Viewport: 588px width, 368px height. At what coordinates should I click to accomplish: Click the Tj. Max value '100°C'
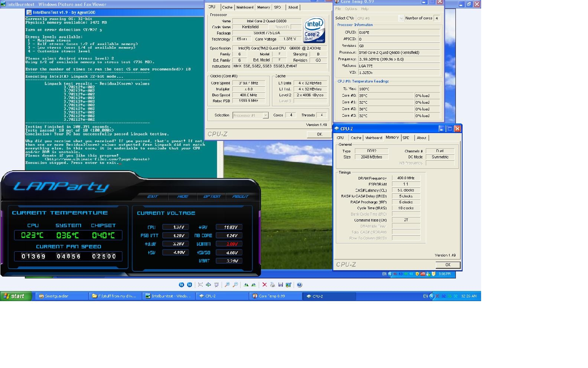(399, 89)
